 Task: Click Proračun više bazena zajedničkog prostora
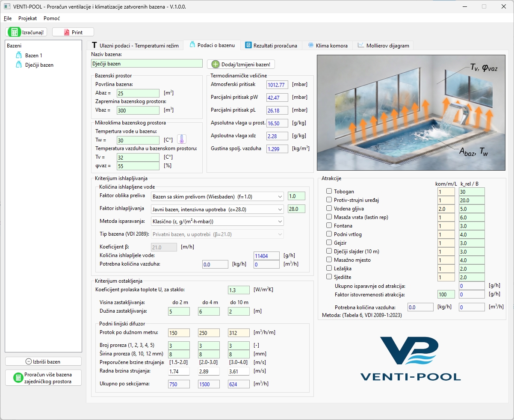pos(43,378)
